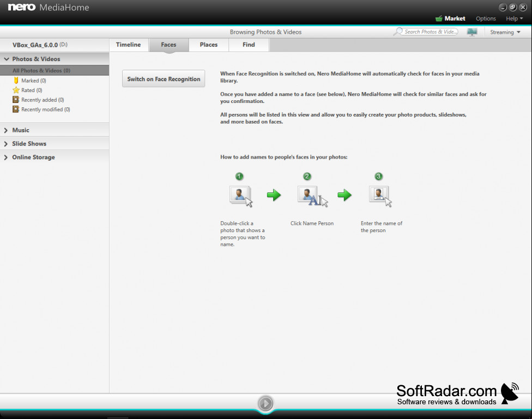This screenshot has height=419, width=532.
Task: Close the Nero MediaHome window
Action: 523,8
